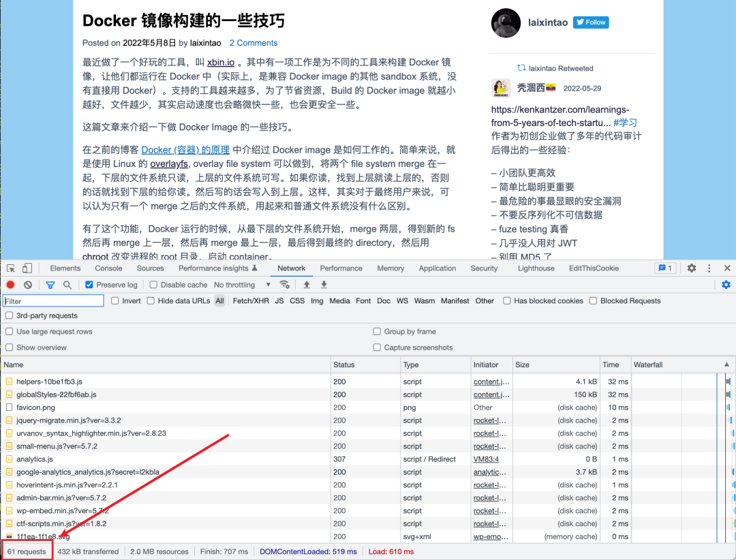Click the Twitter Follow button
736x560 pixels.
591,22
